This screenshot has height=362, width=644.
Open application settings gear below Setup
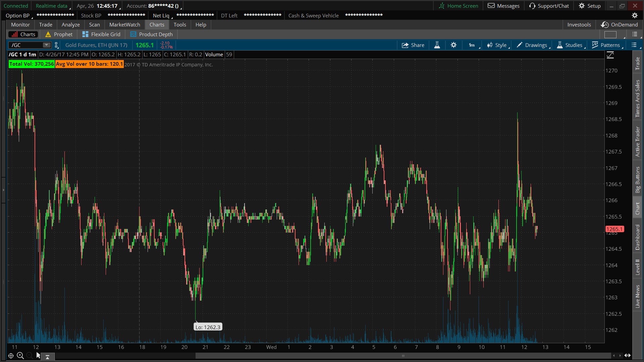click(x=635, y=15)
